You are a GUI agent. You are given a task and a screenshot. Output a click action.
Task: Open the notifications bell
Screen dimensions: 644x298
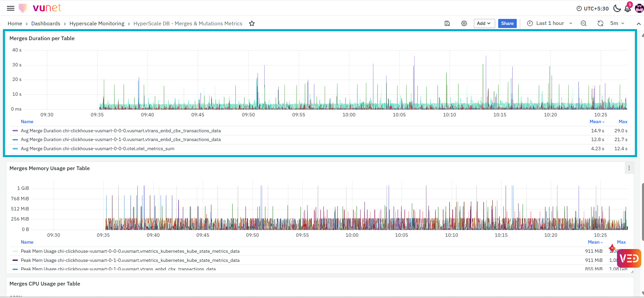coord(628,8)
